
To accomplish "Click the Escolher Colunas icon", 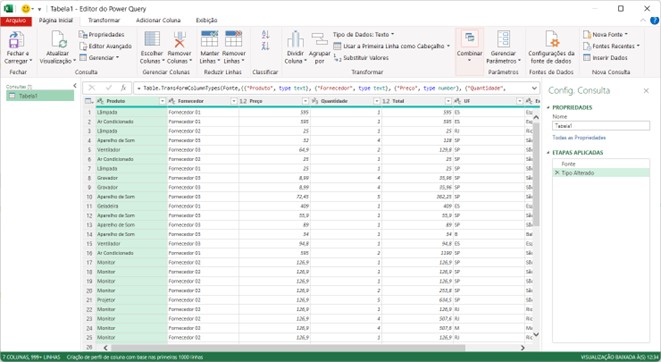I will [152, 40].
